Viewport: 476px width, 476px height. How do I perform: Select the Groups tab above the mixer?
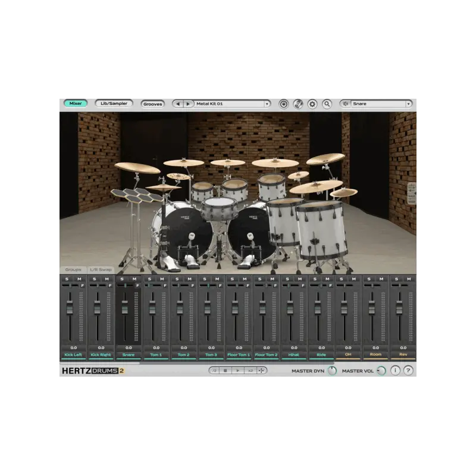[x=73, y=270]
